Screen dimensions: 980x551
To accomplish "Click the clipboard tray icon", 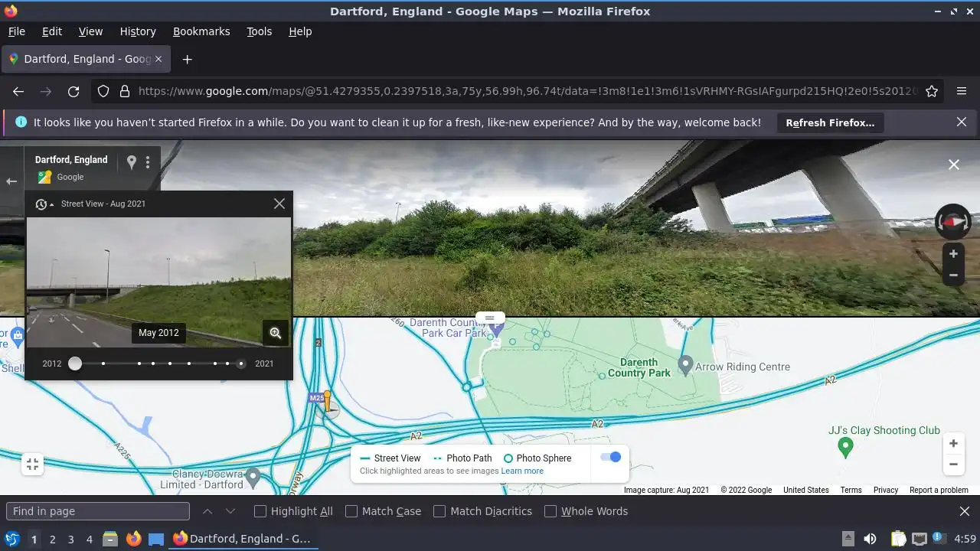I will 898,539.
